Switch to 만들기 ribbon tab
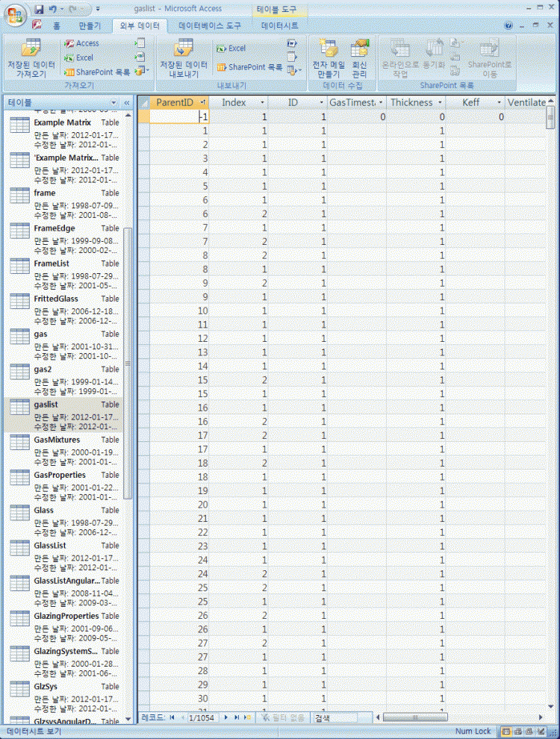The image size is (560, 739). [89, 25]
